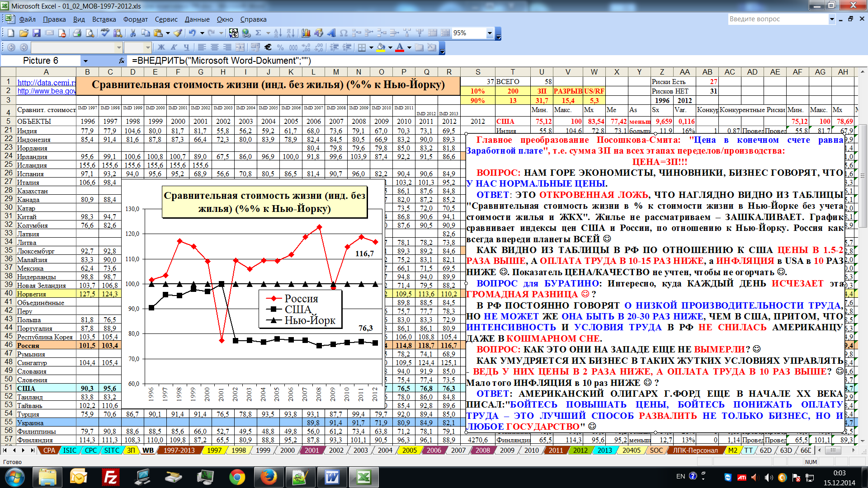The width and height of the screenshot is (868, 488).
Task: Click the Sort Ascending icon
Action: click(278, 33)
